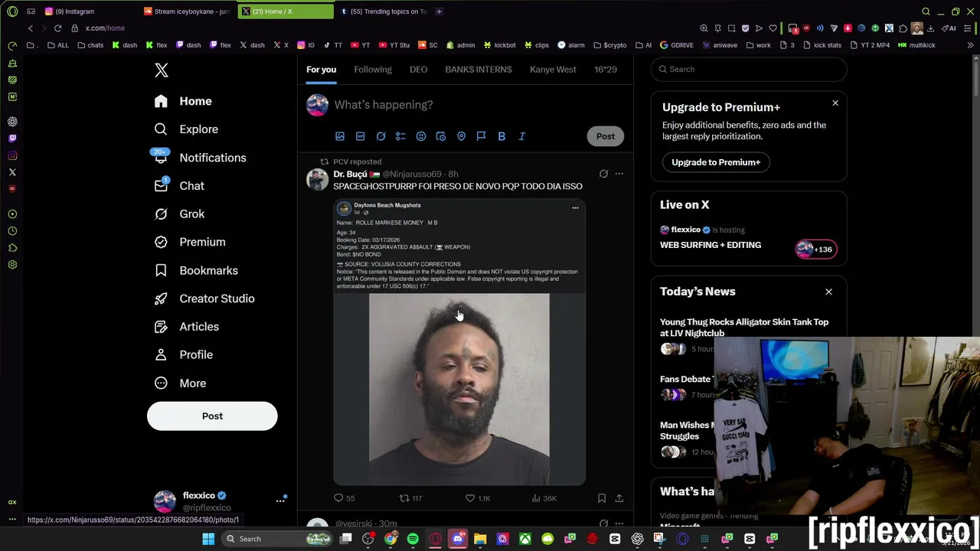Open the GDRIVE bookmark
Screen dimensions: 980x551
click(x=676, y=45)
